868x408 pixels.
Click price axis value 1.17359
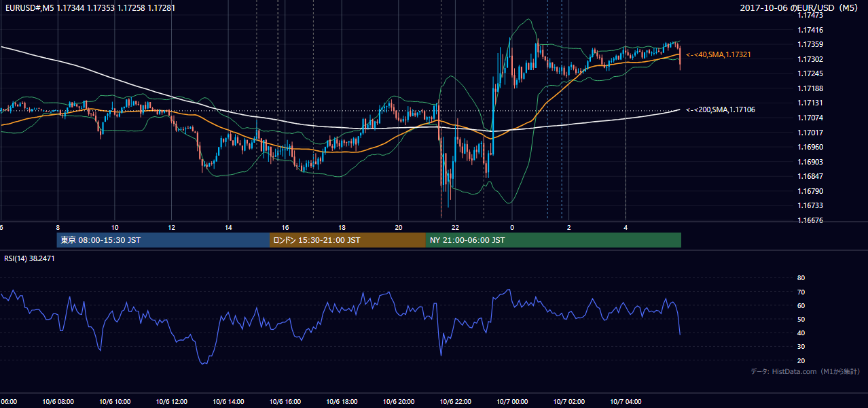[x=810, y=45]
